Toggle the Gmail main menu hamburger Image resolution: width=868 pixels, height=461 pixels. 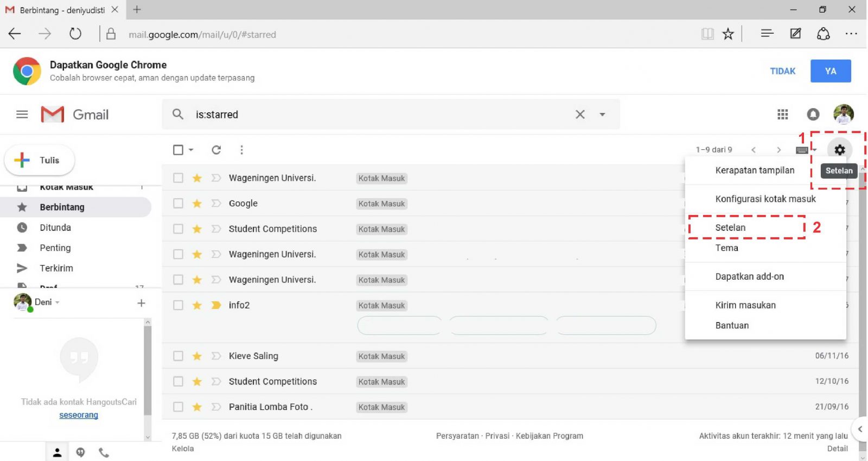[x=22, y=115]
